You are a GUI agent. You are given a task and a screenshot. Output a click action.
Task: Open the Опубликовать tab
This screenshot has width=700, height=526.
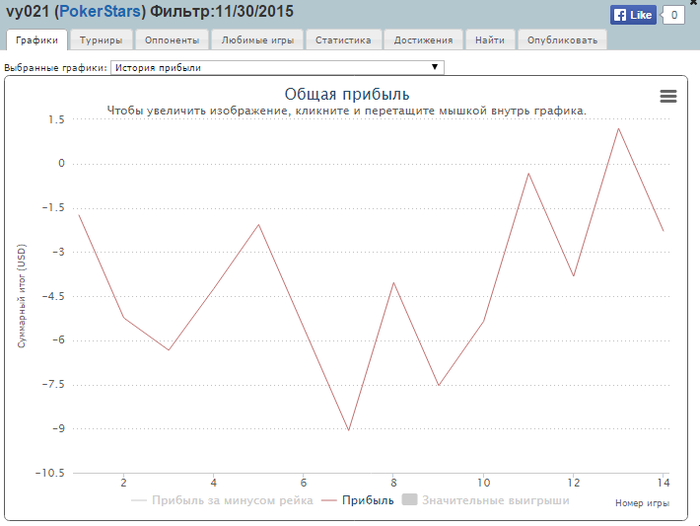pos(562,40)
